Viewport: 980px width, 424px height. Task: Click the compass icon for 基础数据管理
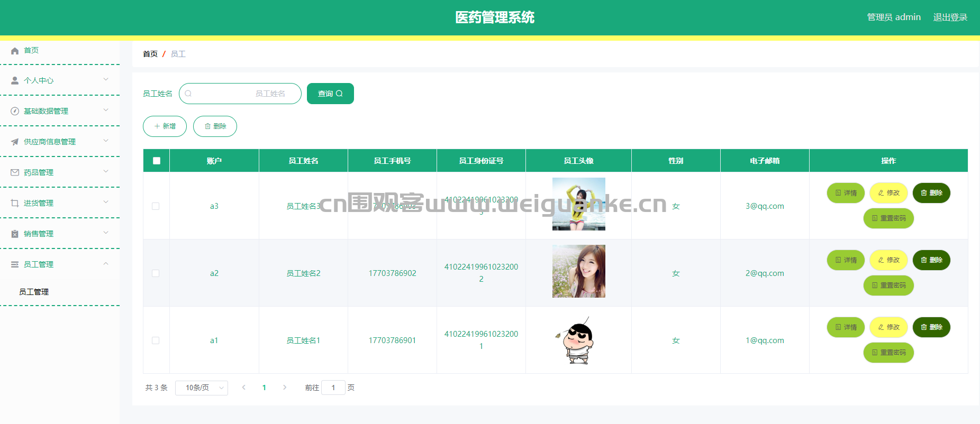point(15,111)
